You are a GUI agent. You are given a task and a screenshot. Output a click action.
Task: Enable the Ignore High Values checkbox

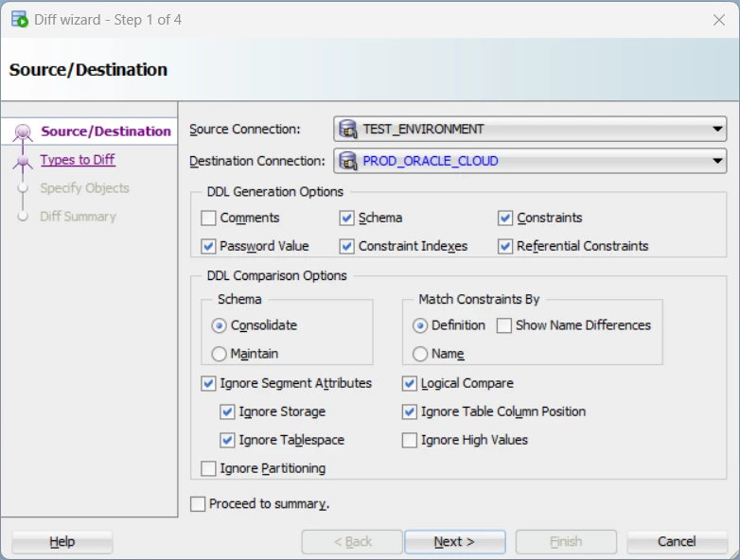409,440
